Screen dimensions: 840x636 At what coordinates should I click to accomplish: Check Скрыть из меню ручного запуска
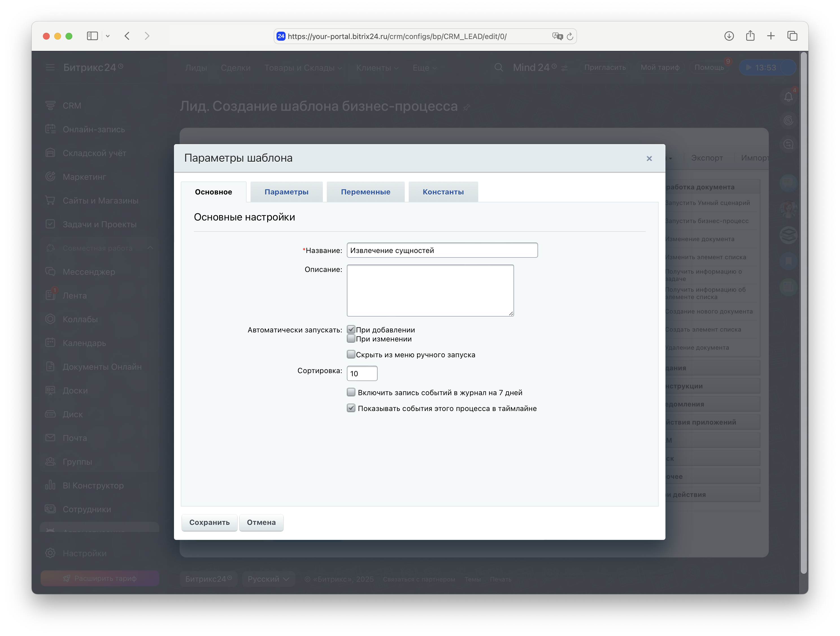(351, 354)
